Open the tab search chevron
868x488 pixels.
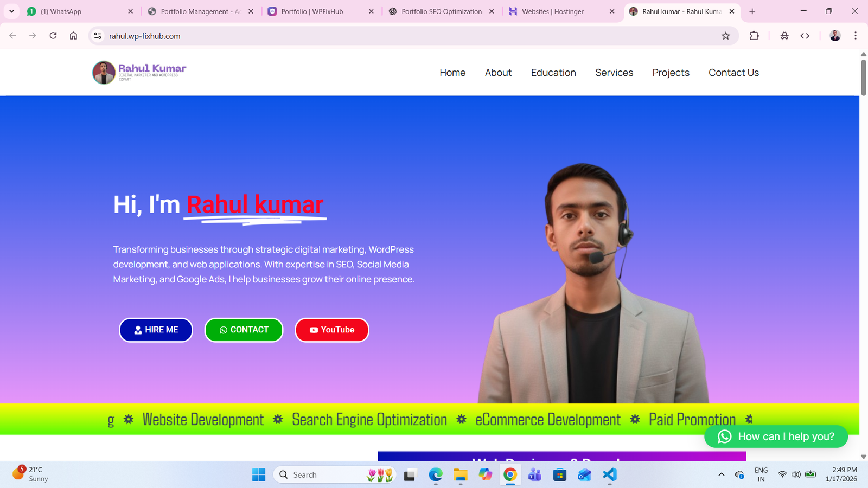coord(12,11)
